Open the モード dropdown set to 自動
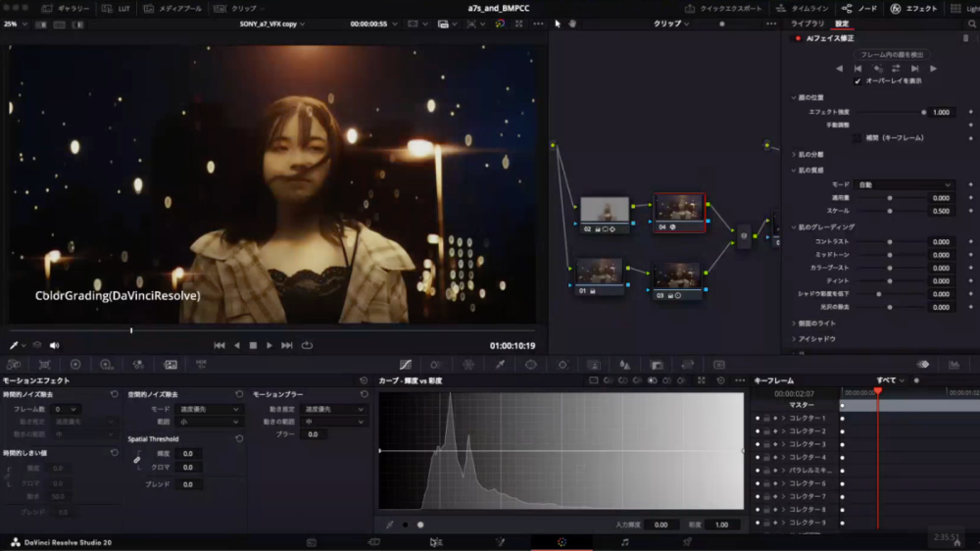Image resolution: width=980 pixels, height=551 pixels. pyautogui.click(x=904, y=184)
